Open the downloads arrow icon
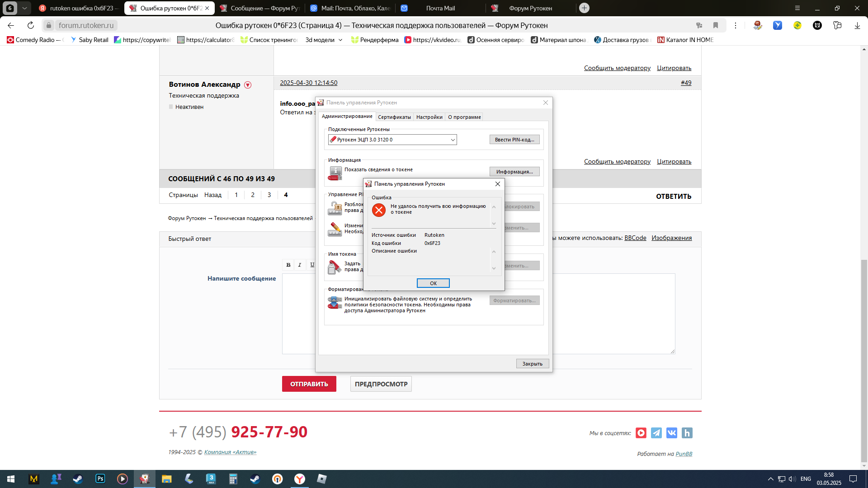The image size is (868, 488). [857, 25]
